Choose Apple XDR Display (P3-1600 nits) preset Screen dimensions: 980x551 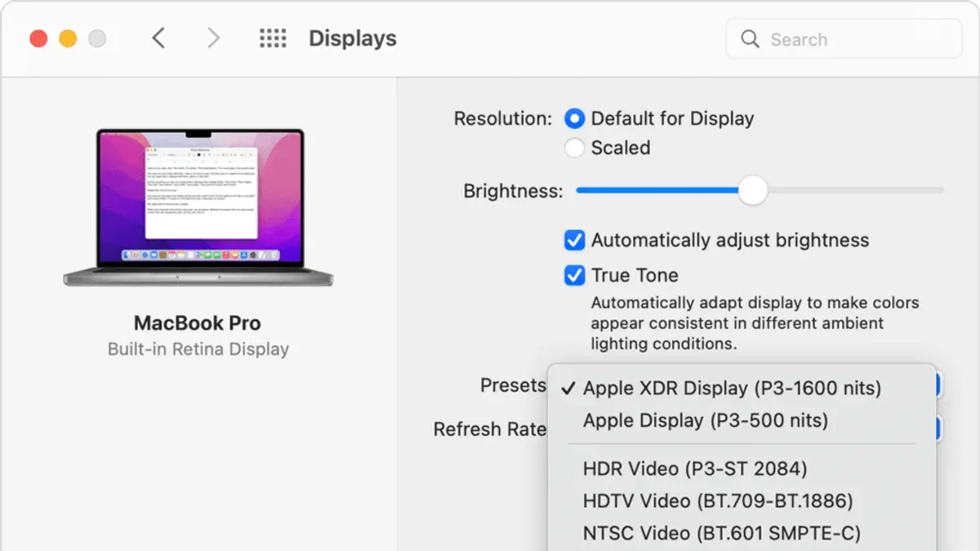[x=742, y=388]
